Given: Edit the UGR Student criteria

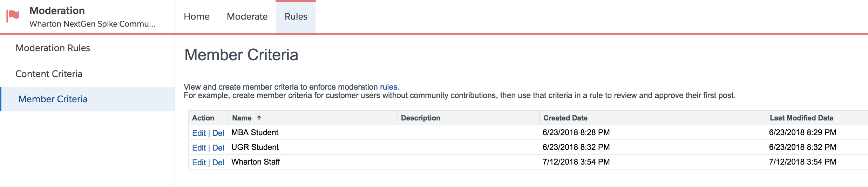Looking at the screenshot, I should (199, 148).
